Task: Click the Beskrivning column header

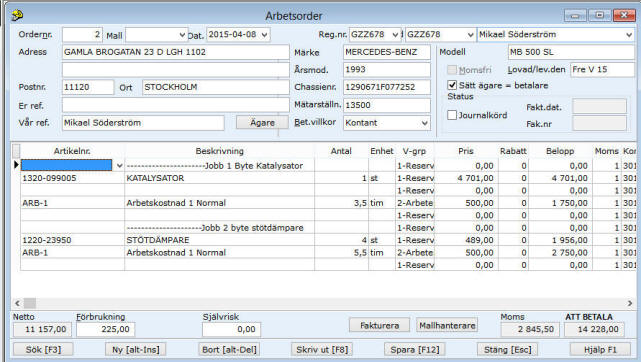Action: click(x=220, y=151)
